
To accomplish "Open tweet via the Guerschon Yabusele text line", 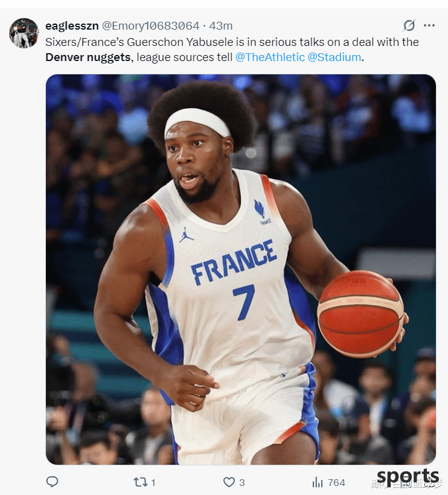I will [232, 42].
